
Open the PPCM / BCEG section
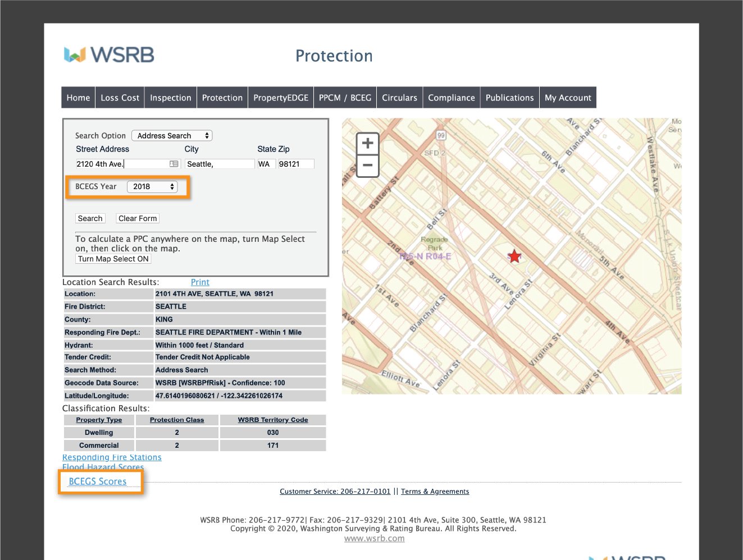[344, 97]
